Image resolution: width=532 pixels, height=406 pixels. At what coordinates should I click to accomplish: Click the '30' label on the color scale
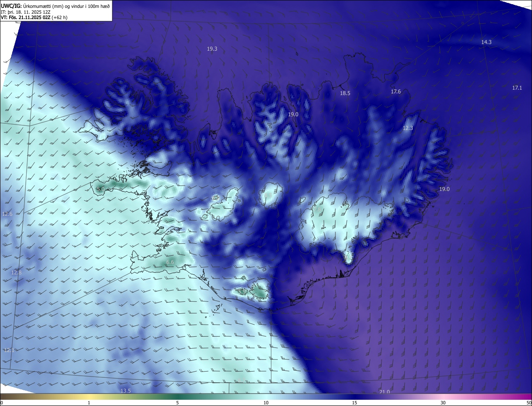pos(443,403)
